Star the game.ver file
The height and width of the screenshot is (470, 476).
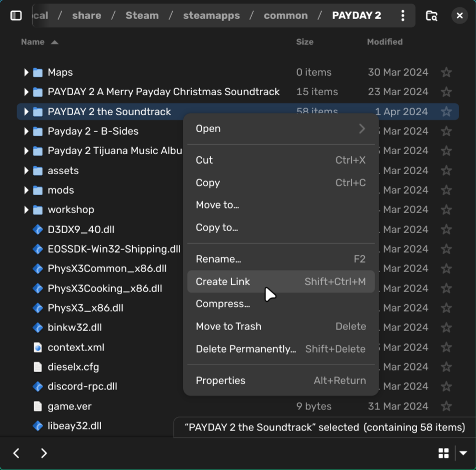click(x=447, y=406)
